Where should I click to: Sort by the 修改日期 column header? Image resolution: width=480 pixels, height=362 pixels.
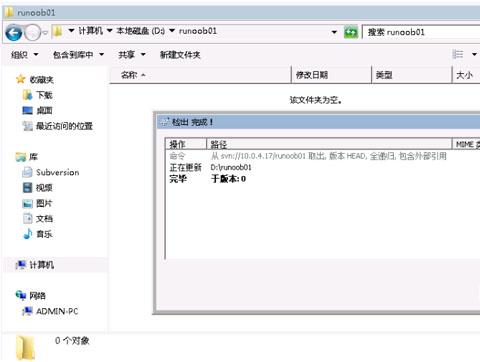pyautogui.click(x=331, y=75)
